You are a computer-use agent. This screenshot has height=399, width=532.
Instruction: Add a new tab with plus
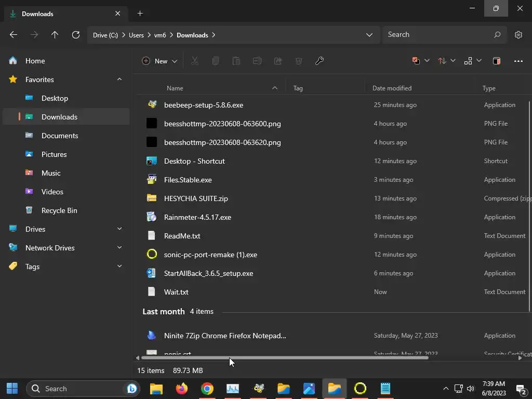click(140, 13)
